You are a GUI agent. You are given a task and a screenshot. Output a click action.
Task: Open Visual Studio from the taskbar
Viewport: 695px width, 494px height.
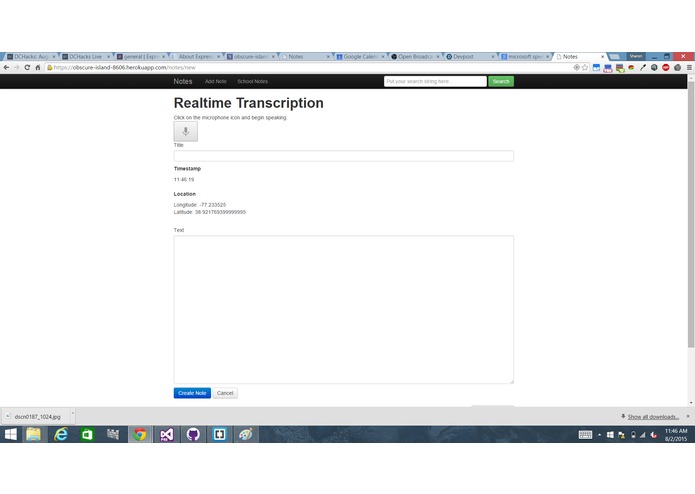[167, 434]
